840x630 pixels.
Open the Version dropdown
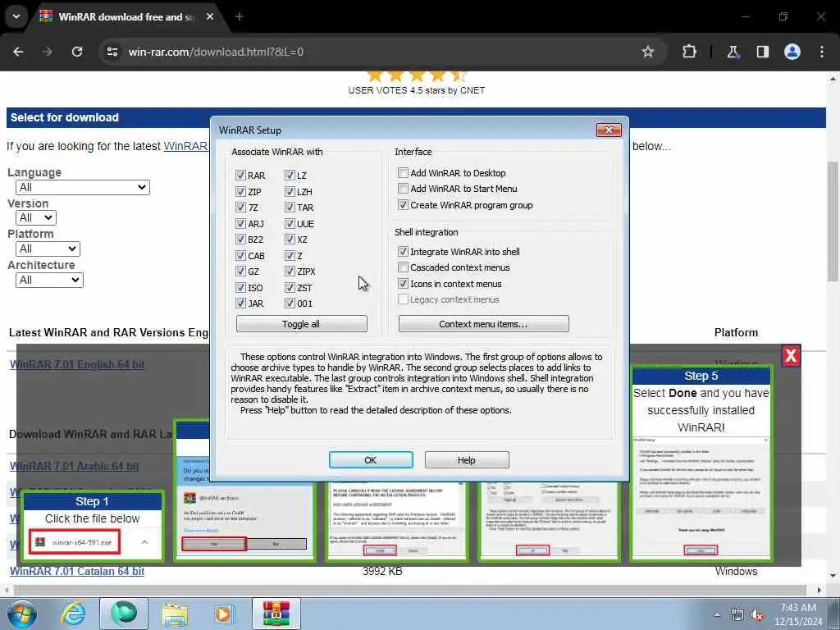[x=36, y=217]
